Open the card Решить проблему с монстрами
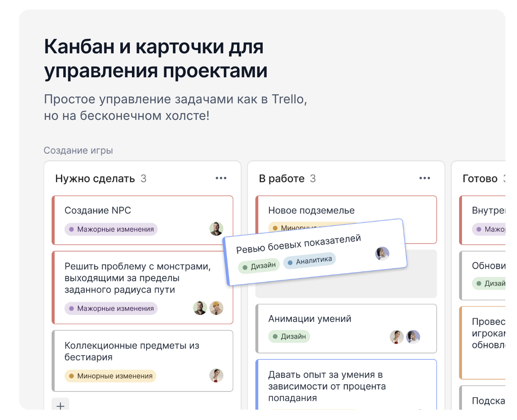This screenshot has height=420, width=517. 143,288
